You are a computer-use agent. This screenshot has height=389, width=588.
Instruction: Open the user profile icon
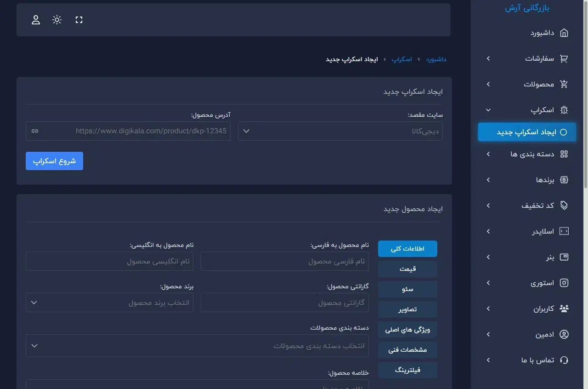click(x=35, y=20)
